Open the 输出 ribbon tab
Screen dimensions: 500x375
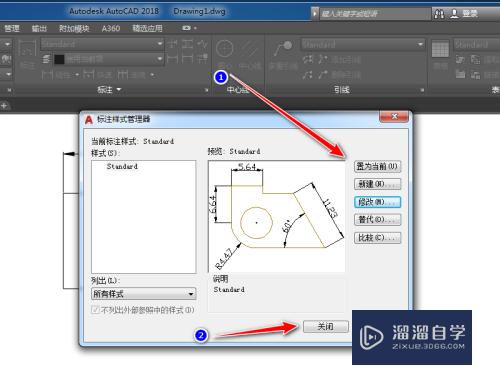tap(39, 28)
